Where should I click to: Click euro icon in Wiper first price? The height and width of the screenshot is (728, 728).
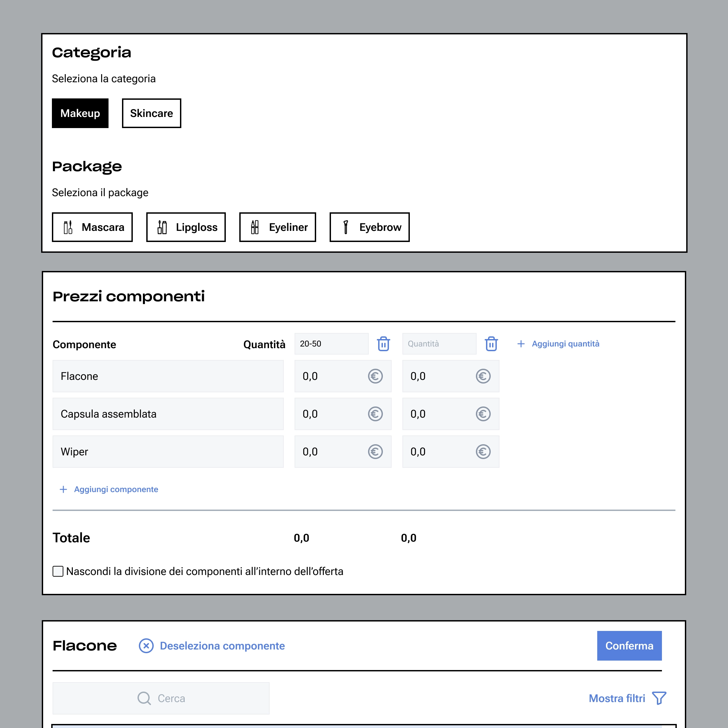pos(375,451)
